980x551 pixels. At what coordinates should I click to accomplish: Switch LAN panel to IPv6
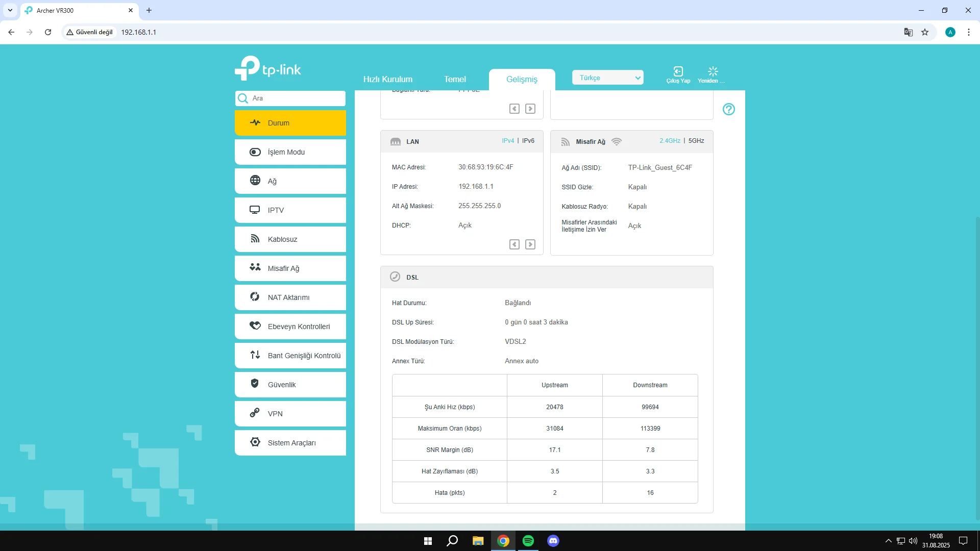pos(528,141)
